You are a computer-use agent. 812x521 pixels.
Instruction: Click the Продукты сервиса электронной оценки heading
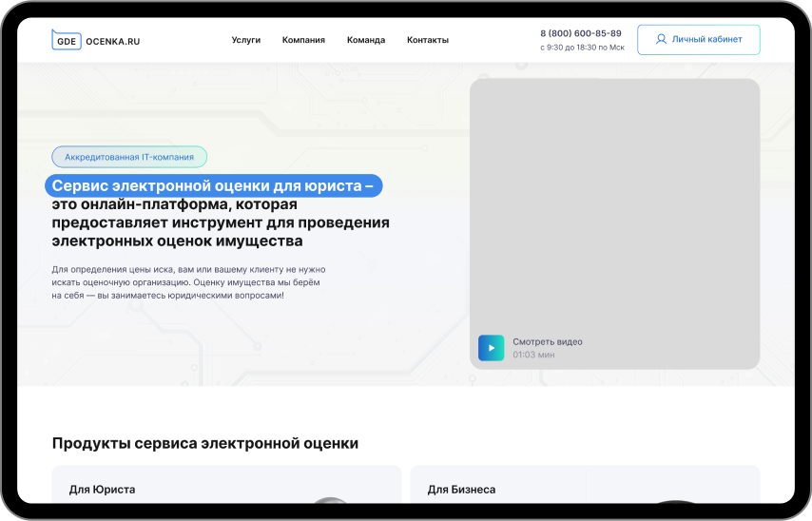tap(205, 443)
